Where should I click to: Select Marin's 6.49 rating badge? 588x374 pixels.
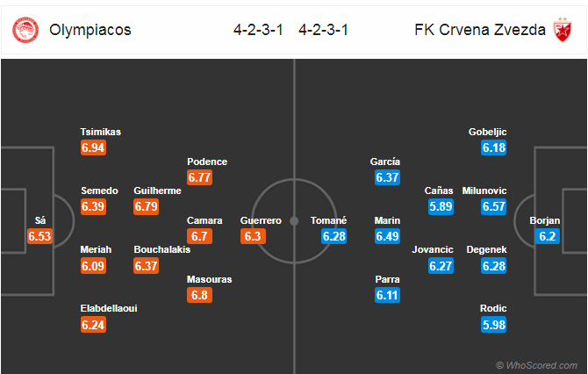click(387, 236)
